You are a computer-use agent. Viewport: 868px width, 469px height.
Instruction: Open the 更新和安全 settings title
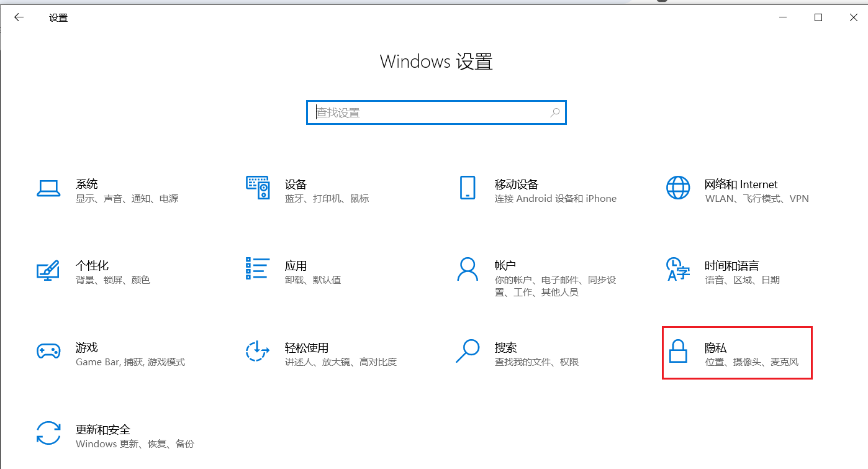tap(103, 429)
